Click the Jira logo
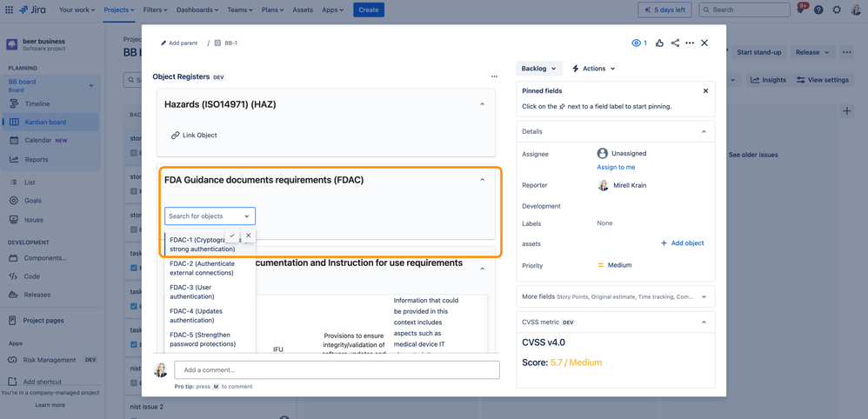 pyautogui.click(x=33, y=10)
